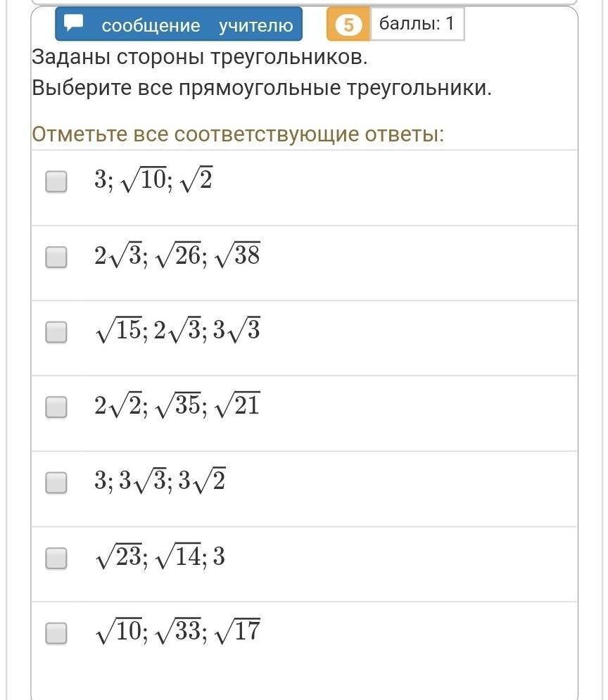Click the answer text √23; √14; 3
Screen dimensions: 608x700
(160, 558)
